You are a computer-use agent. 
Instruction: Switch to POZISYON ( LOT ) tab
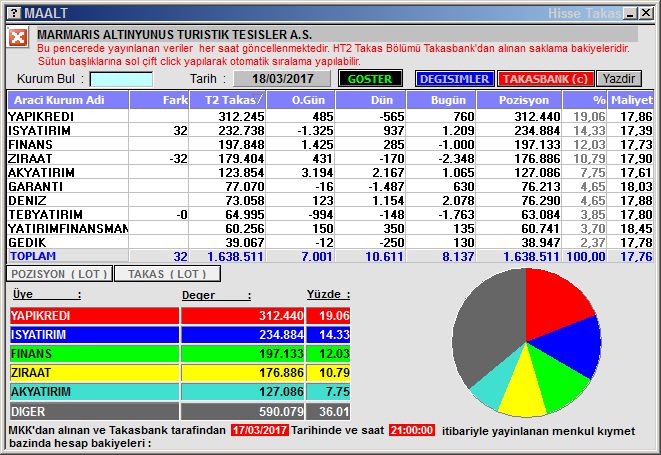click(x=59, y=274)
